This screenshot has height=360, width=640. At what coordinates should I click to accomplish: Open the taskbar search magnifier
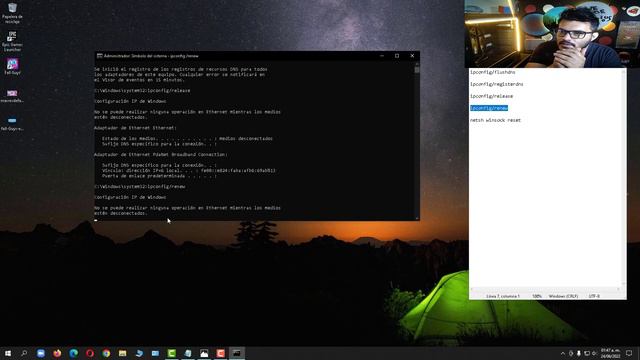tap(24, 353)
